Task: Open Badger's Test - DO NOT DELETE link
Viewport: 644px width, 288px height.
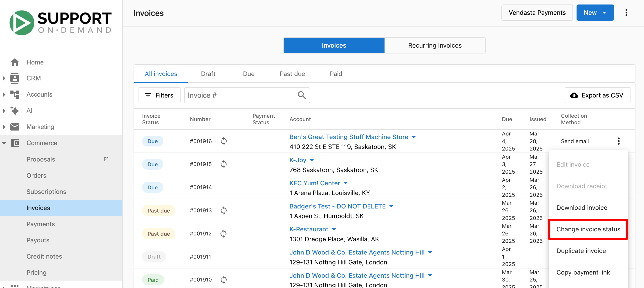Action: pyautogui.click(x=337, y=206)
